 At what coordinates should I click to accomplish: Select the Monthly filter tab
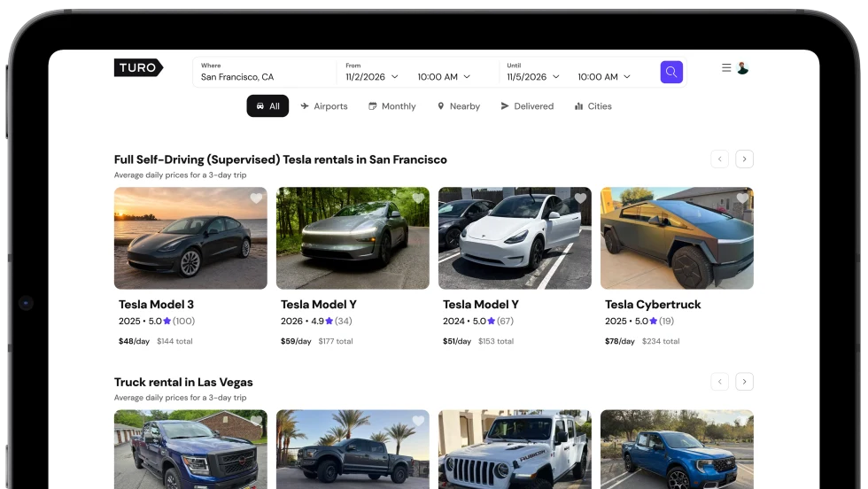391,105
